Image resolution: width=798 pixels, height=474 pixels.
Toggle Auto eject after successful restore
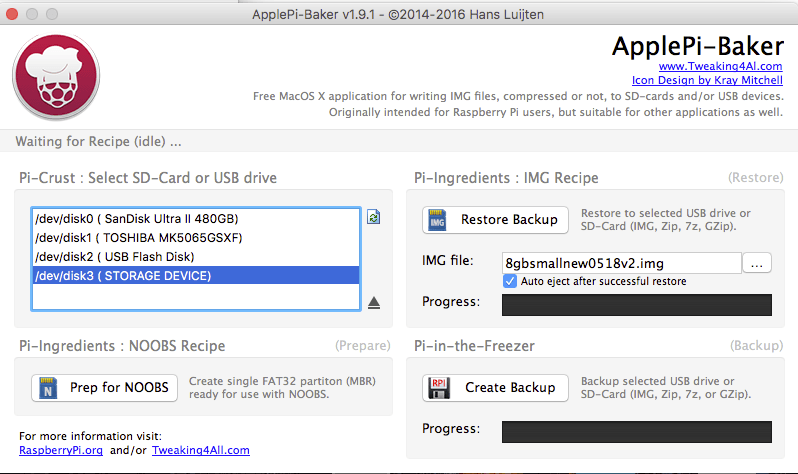click(x=509, y=281)
